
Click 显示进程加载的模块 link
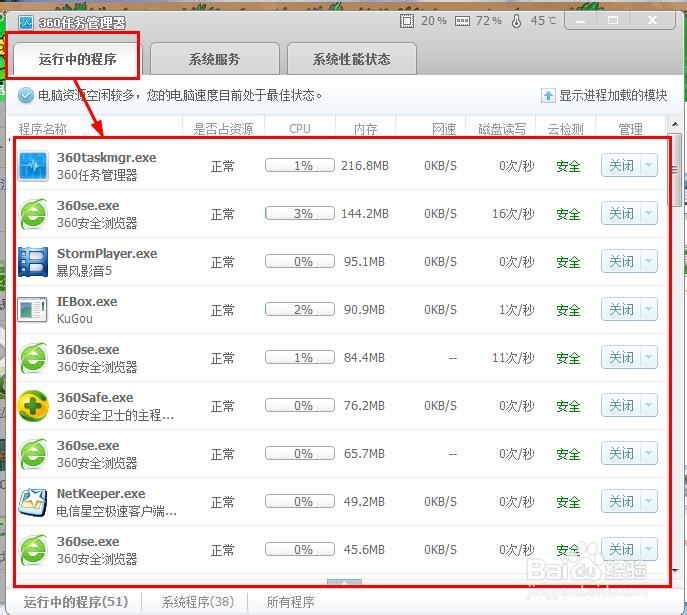[x=613, y=95]
